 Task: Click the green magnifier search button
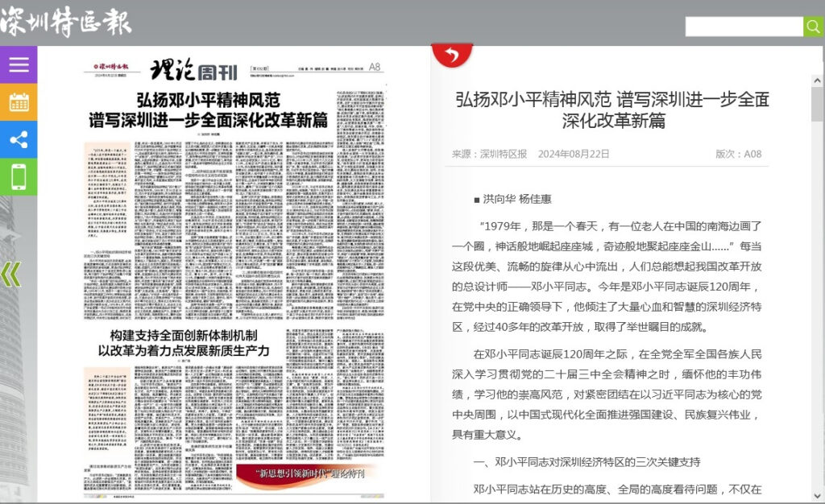[814, 27]
